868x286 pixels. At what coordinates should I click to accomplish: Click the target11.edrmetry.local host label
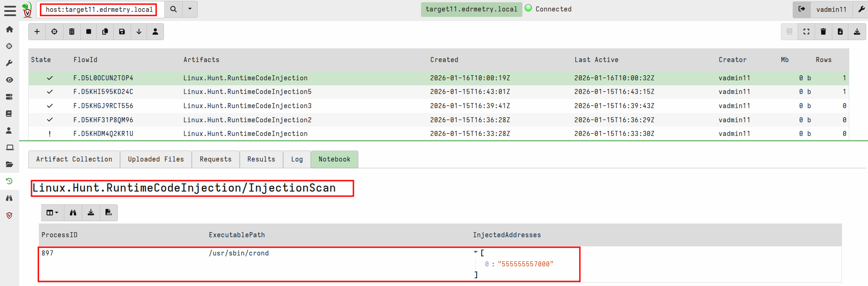[471, 9]
